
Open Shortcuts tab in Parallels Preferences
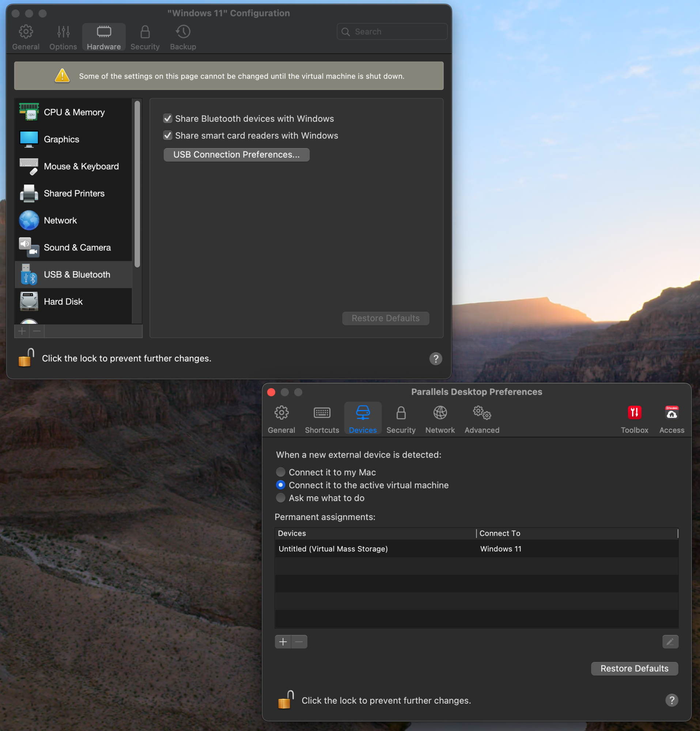click(x=322, y=420)
